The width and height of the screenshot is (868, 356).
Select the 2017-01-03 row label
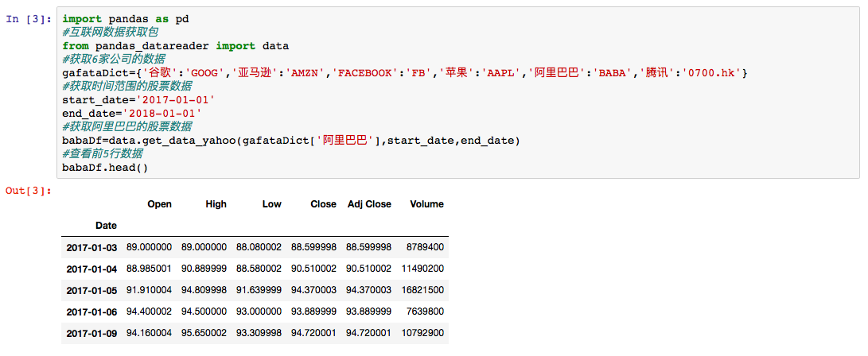click(92, 247)
